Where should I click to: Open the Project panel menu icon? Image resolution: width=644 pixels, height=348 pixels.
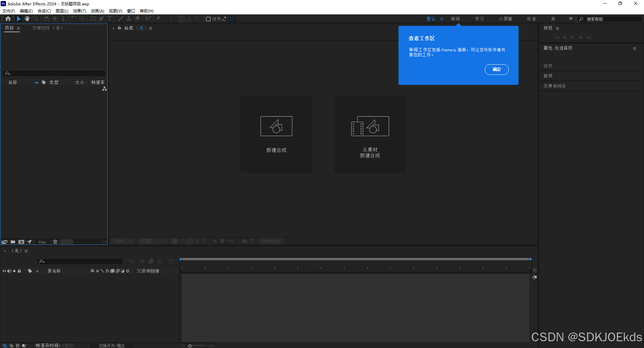pos(18,28)
